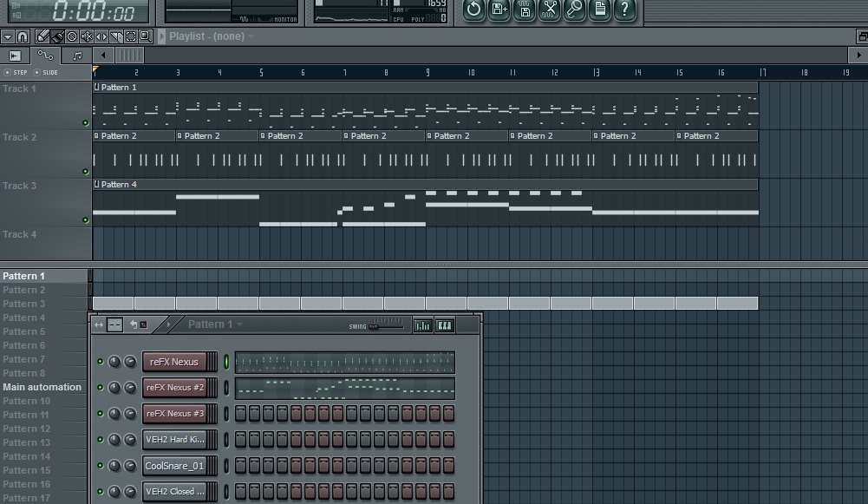Click the step sequencer stretch arrows icon

(99, 325)
